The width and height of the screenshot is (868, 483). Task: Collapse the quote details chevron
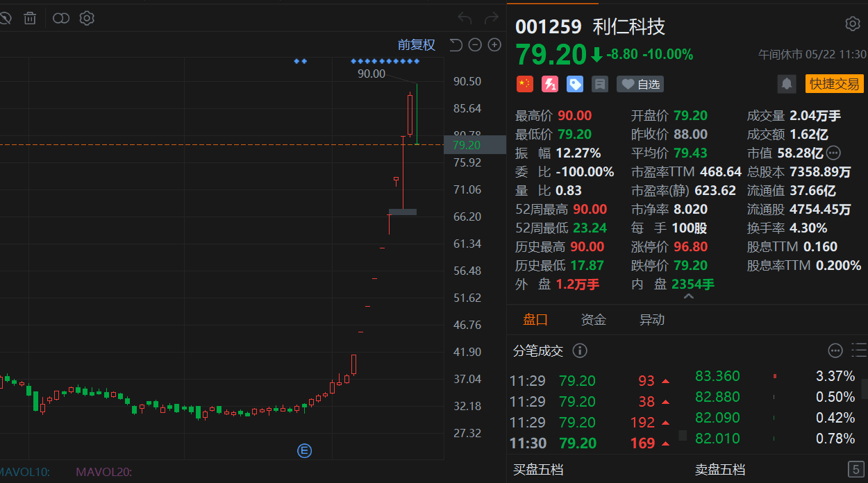[x=688, y=297]
